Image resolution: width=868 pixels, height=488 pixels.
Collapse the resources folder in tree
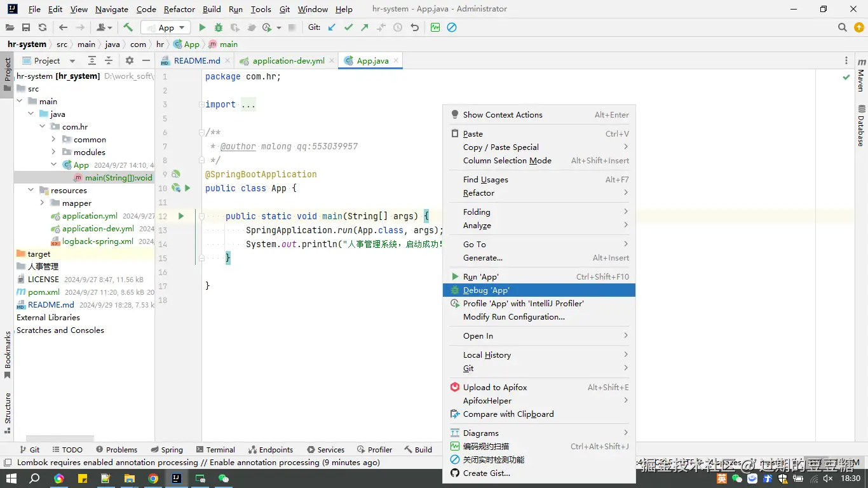click(x=31, y=190)
